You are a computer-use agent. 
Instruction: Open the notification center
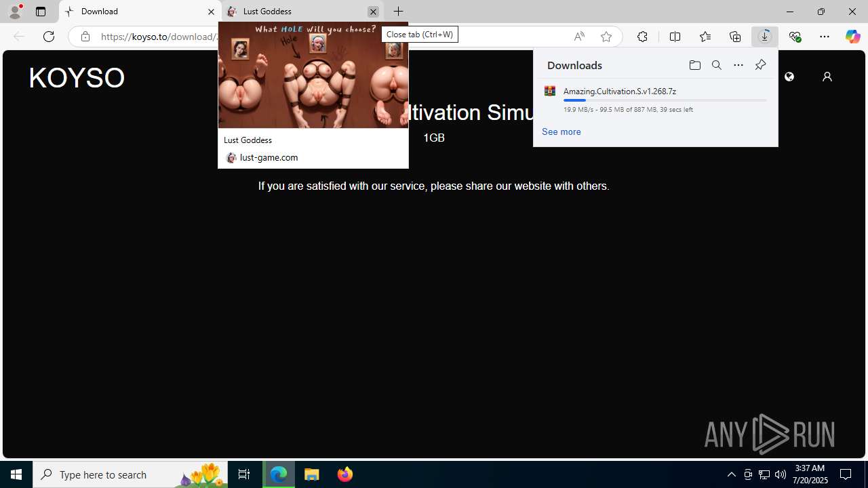[846, 474]
